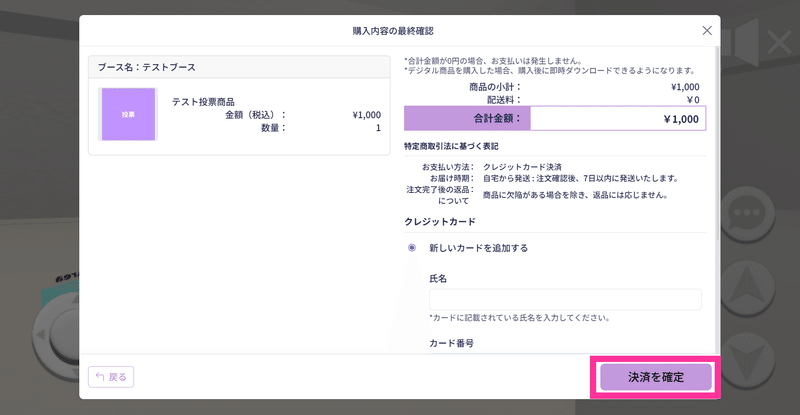Go back with the 戻る button
The width and height of the screenshot is (800, 415).
(111, 377)
